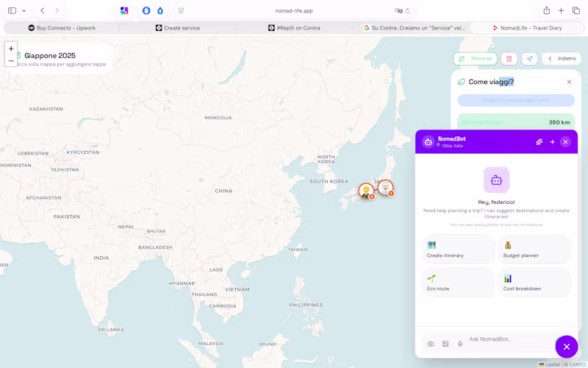Click the blue navigation arrow button
588x368 pixels.
click(x=529, y=59)
